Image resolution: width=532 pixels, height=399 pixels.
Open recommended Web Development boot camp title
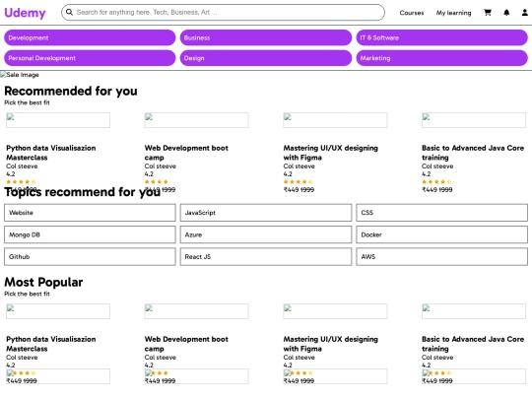click(186, 153)
